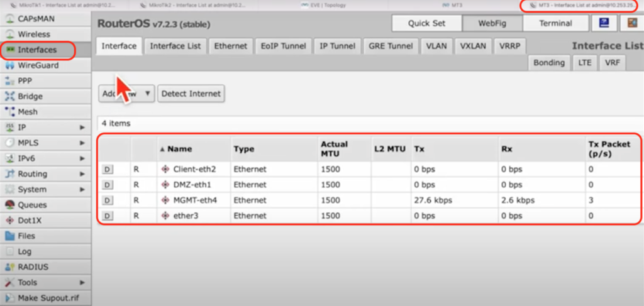Click the WireGuard icon in sidebar

pyautogui.click(x=9, y=65)
